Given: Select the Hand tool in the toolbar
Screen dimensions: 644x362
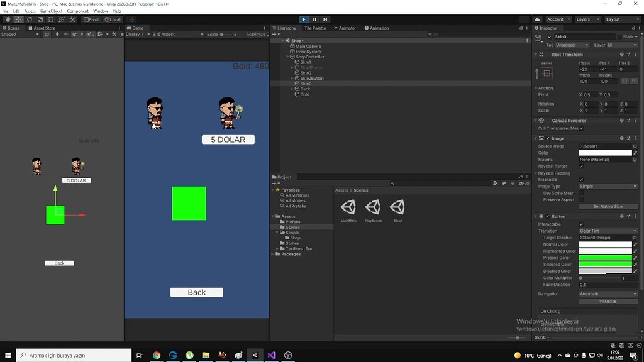Looking at the screenshot, I should click(8, 19).
